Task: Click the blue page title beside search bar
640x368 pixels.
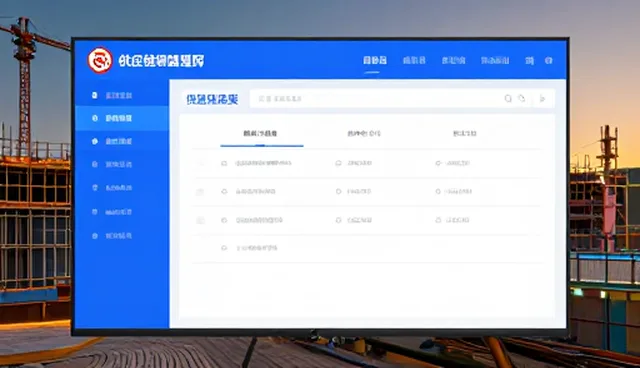Action: coord(212,99)
